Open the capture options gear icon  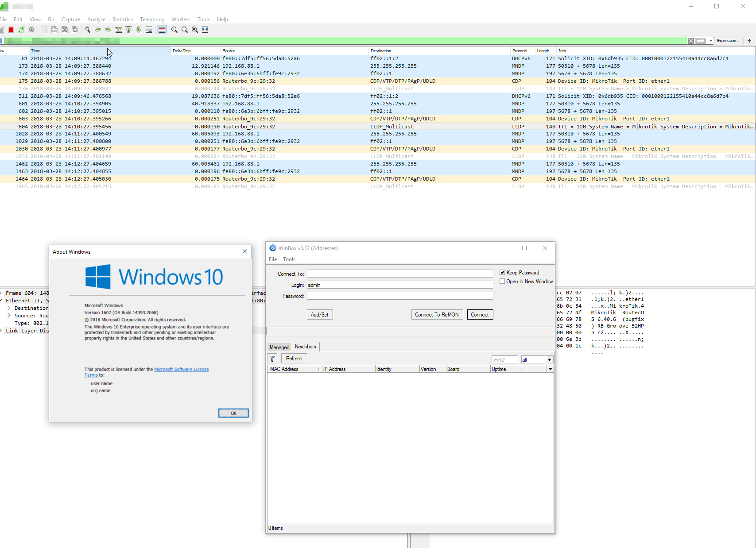(x=31, y=30)
